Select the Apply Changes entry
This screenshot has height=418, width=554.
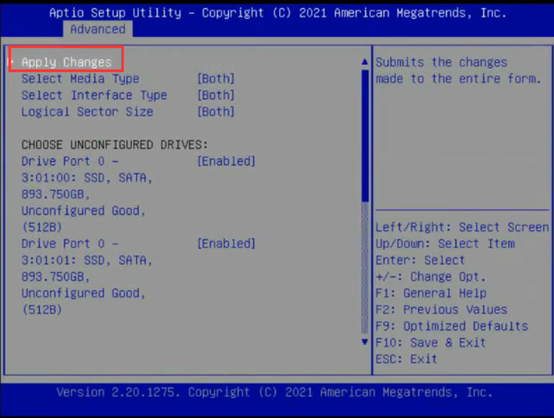66,63
